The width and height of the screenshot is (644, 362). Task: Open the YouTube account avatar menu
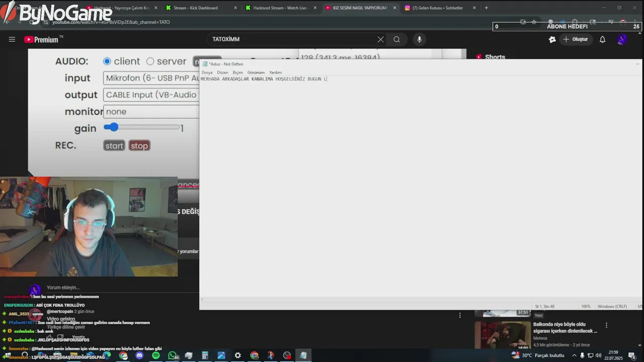coord(622,39)
